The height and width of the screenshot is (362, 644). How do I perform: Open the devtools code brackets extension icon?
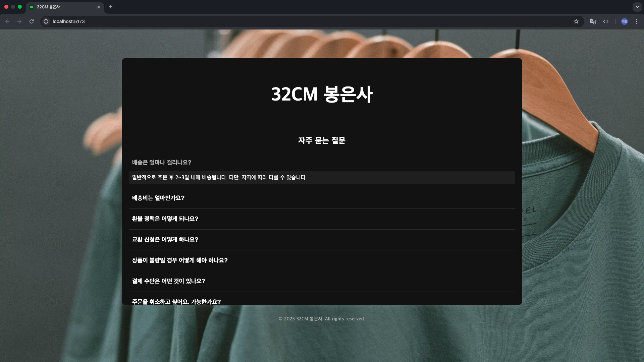(606, 21)
